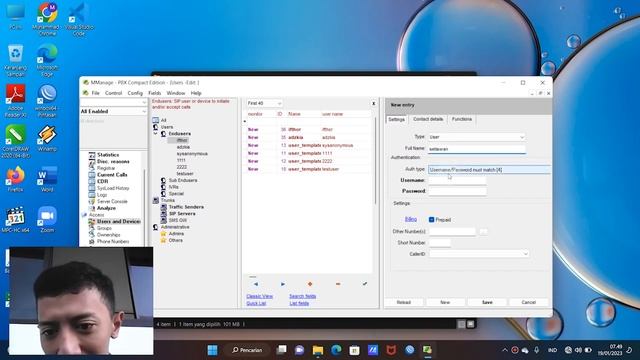
Task: Close the list panel with X
Action: pos(373,104)
